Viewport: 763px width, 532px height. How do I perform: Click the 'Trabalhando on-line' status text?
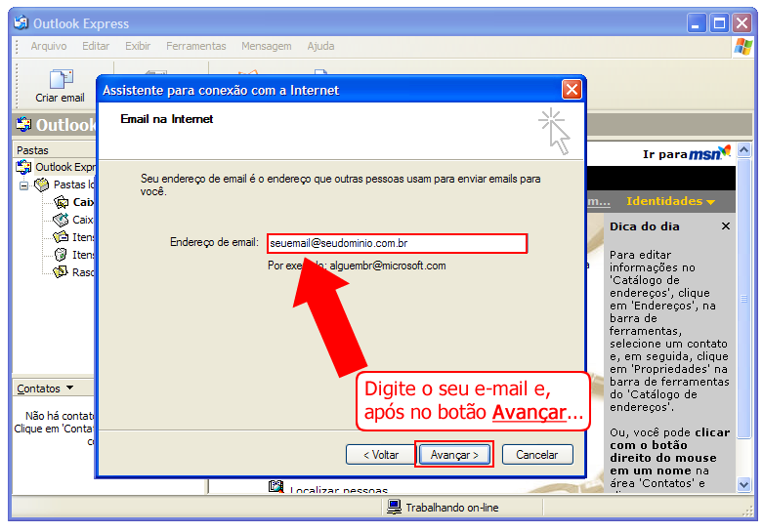coord(452,508)
